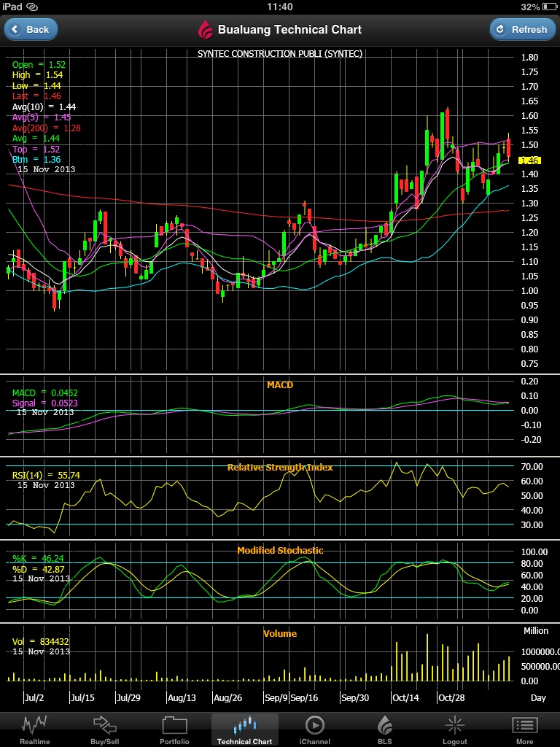Tap the MACD panel heading
This screenshot has width=560, height=747.
tap(280, 384)
